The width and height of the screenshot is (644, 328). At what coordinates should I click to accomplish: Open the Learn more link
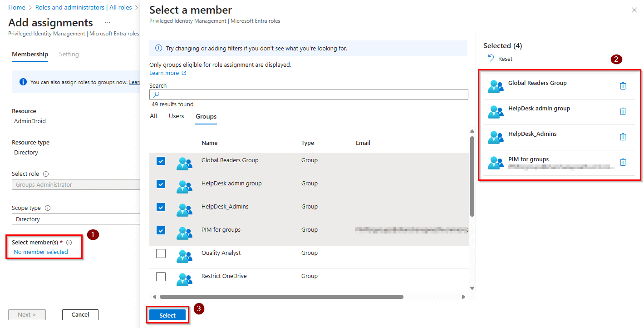pos(164,73)
